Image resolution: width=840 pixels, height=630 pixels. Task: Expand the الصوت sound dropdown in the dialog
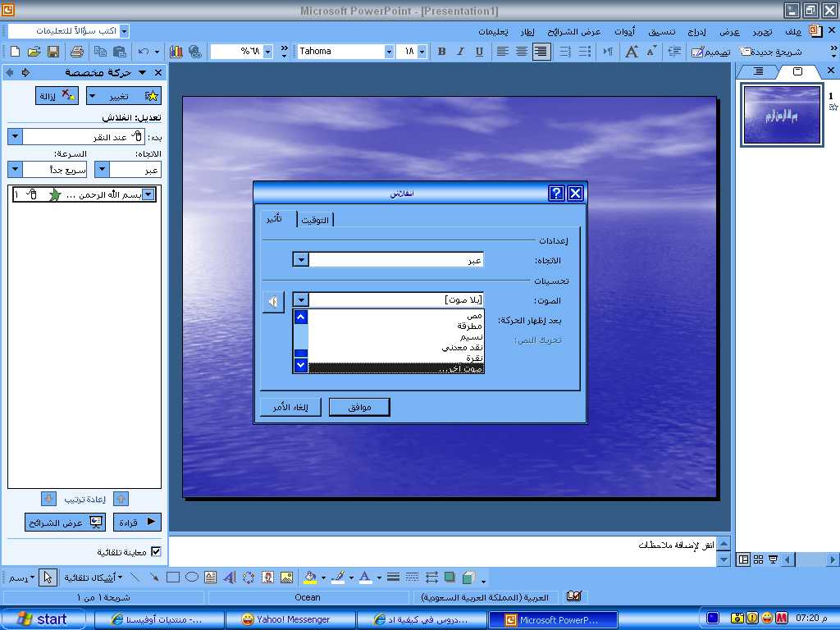(300, 300)
